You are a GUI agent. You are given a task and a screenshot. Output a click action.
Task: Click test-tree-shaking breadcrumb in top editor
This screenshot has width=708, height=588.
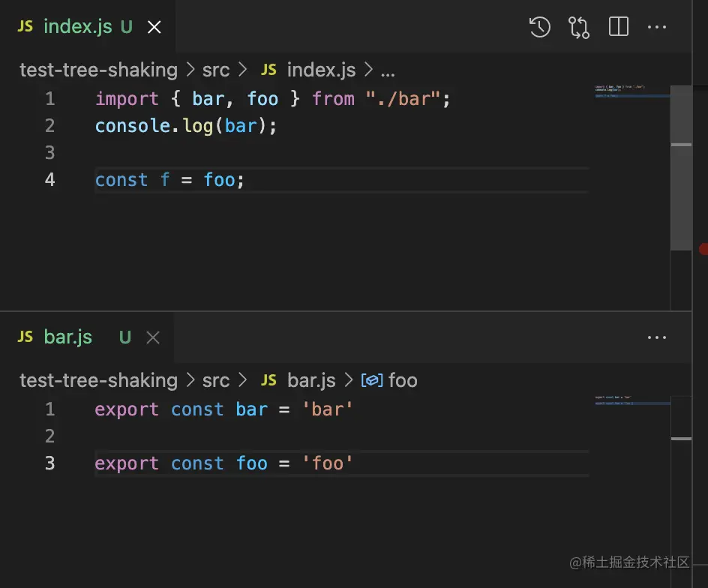point(98,70)
